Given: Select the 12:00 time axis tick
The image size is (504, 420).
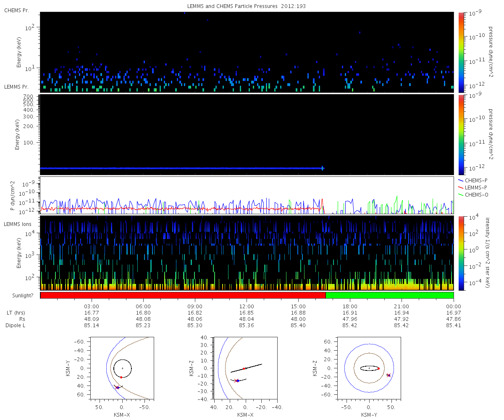Looking at the screenshot, I should (247, 306).
